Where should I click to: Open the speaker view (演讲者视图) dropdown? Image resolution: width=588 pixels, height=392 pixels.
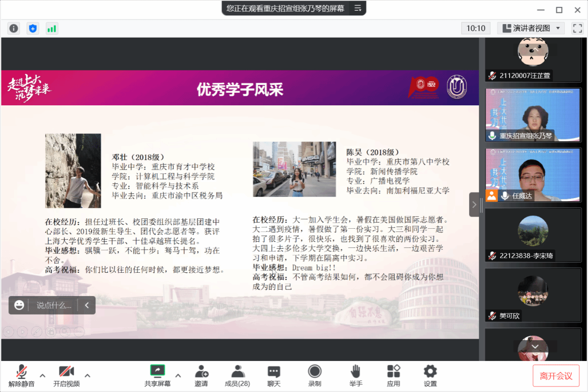531,28
